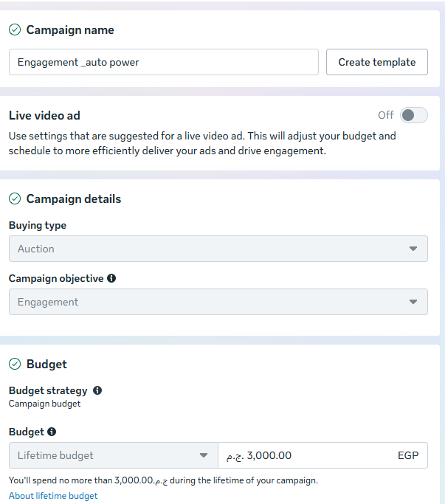Click the Campaign name green checkmark icon
This screenshot has width=445, height=504.
(15, 30)
